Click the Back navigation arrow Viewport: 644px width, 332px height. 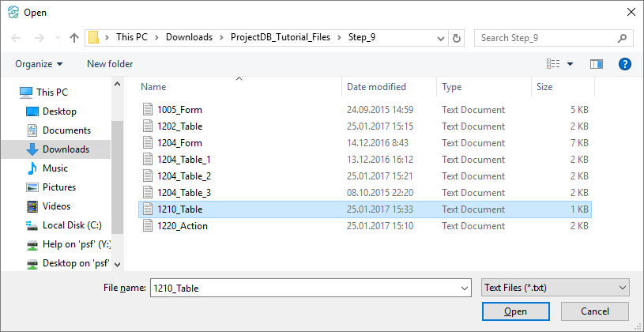[17, 38]
